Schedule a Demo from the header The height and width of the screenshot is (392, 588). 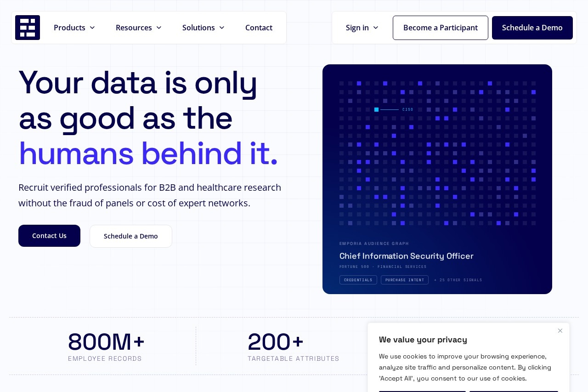tap(532, 28)
